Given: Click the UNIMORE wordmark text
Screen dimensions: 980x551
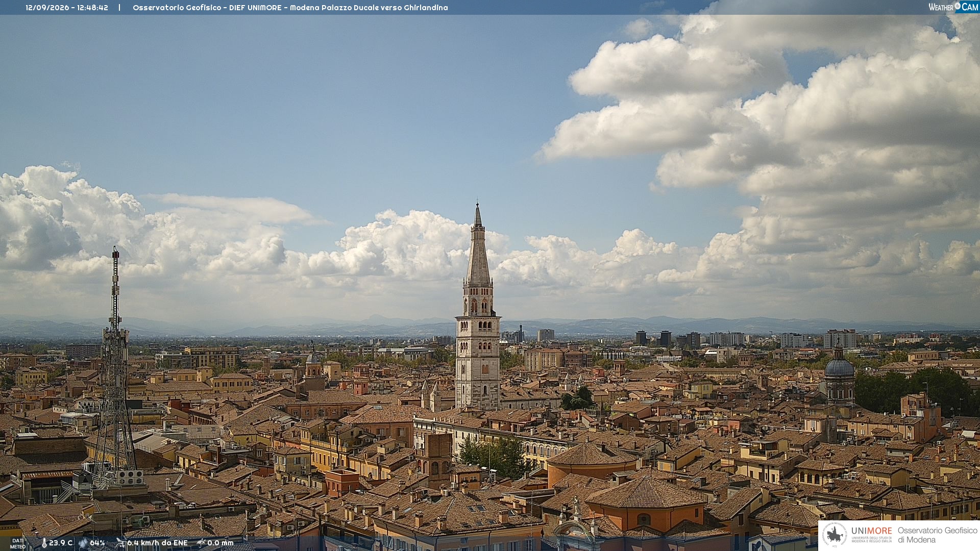Looking at the screenshot, I should 871,531.
